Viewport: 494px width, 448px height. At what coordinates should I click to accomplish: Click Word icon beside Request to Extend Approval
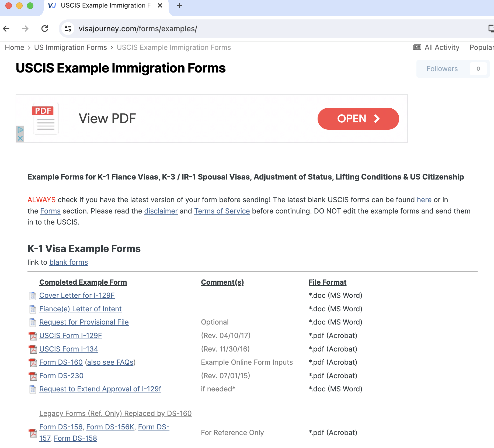click(x=33, y=389)
